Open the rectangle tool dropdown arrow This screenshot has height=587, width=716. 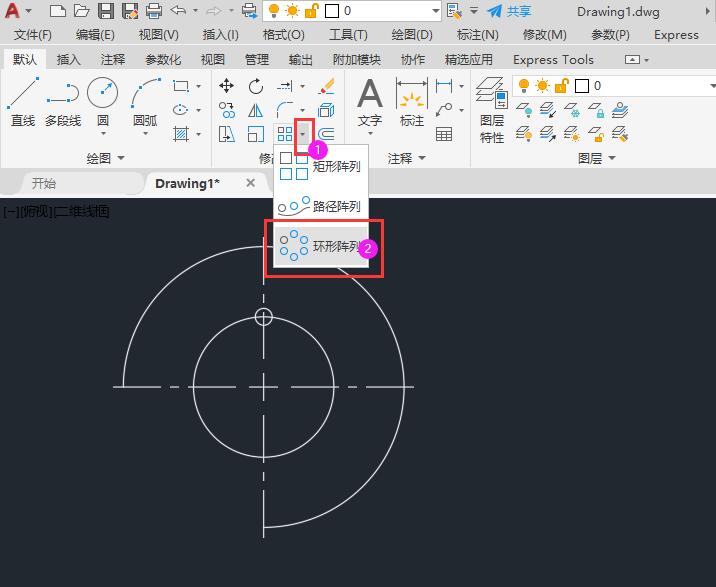pyautogui.click(x=198, y=86)
